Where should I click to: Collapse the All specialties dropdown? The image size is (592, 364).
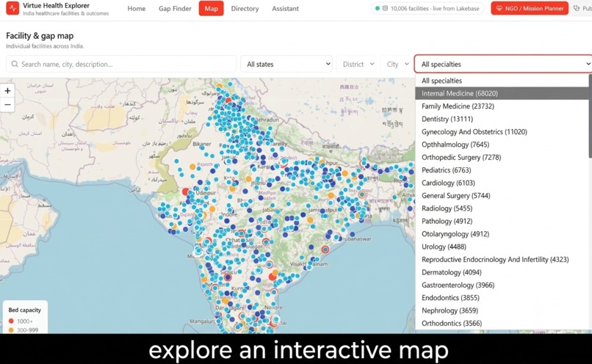pos(503,64)
